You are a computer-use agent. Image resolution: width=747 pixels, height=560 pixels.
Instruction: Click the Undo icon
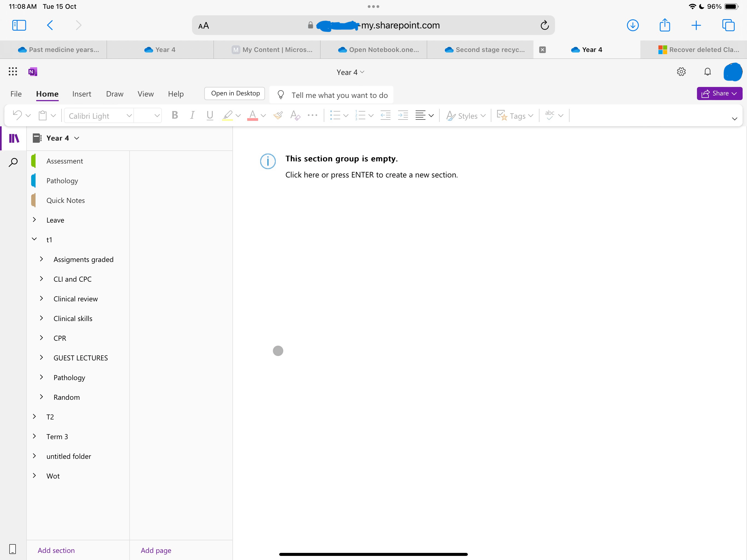coord(17,115)
